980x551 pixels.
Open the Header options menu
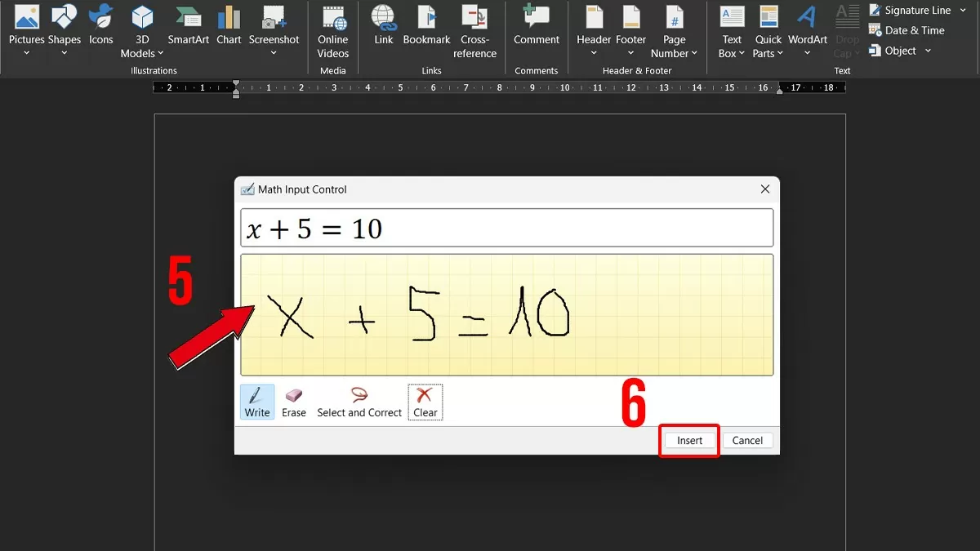coord(594,33)
